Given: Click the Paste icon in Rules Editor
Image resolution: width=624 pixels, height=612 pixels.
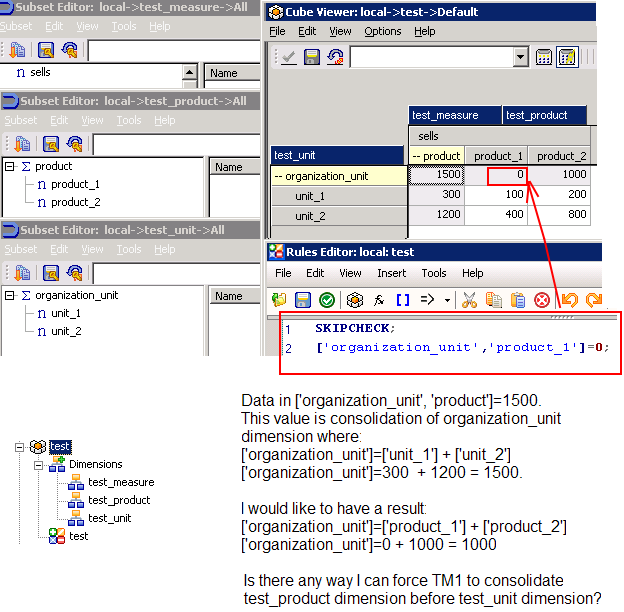Looking at the screenshot, I should tap(518, 300).
